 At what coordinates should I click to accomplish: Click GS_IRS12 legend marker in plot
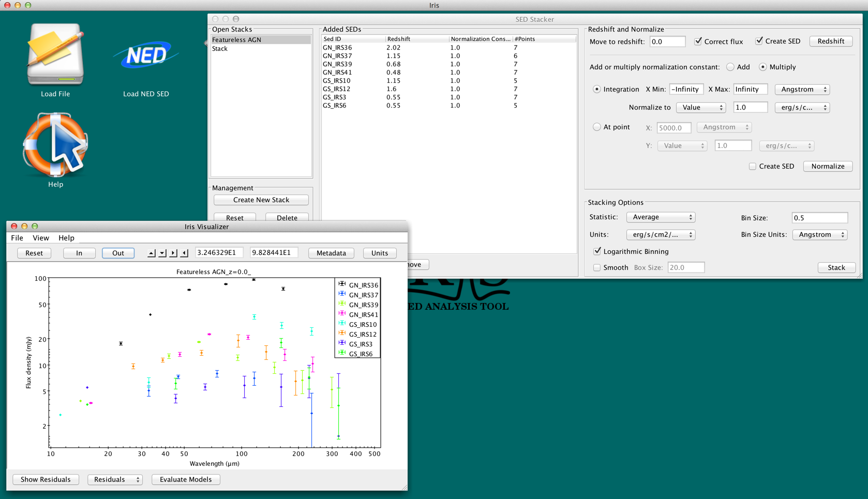342,333
